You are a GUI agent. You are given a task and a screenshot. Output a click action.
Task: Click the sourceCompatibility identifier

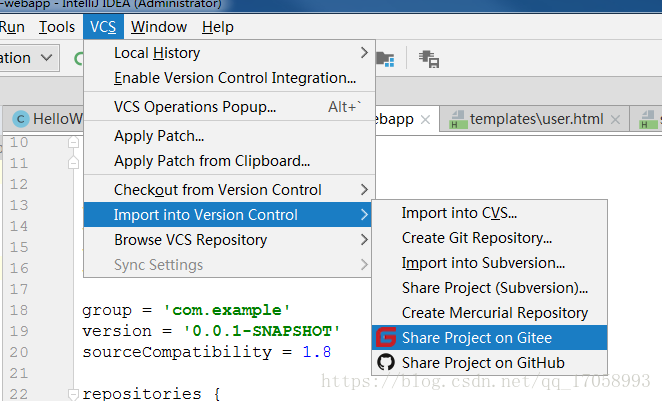(x=177, y=352)
